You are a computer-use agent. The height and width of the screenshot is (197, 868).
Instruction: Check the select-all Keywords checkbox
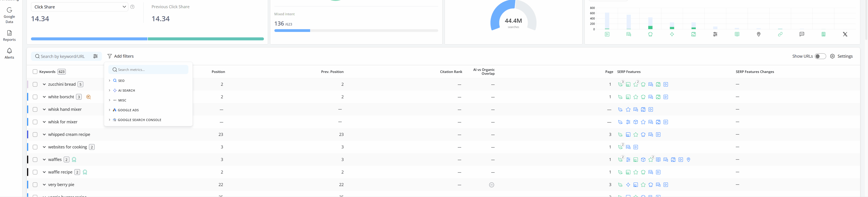pos(35,72)
